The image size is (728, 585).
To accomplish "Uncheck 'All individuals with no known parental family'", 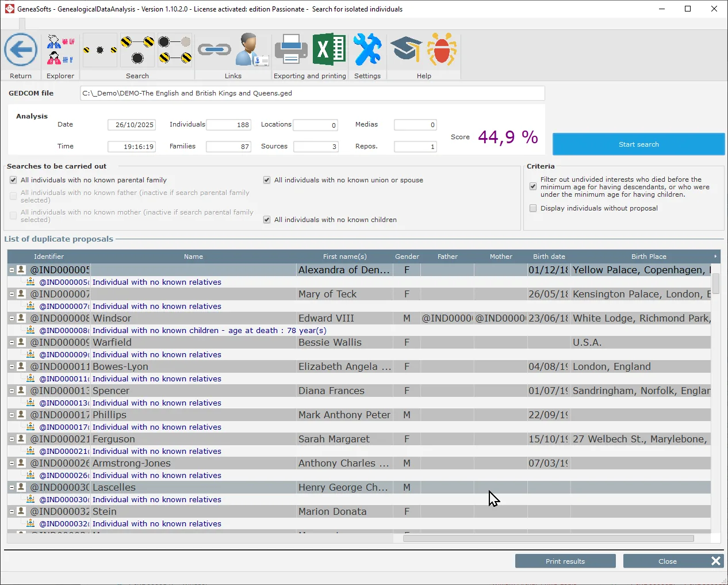I will click(13, 179).
